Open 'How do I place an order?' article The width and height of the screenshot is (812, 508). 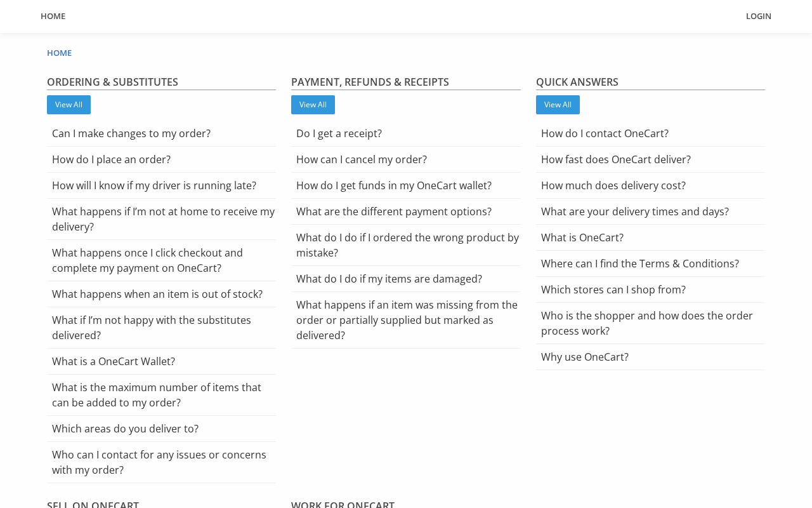pyautogui.click(x=161, y=159)
